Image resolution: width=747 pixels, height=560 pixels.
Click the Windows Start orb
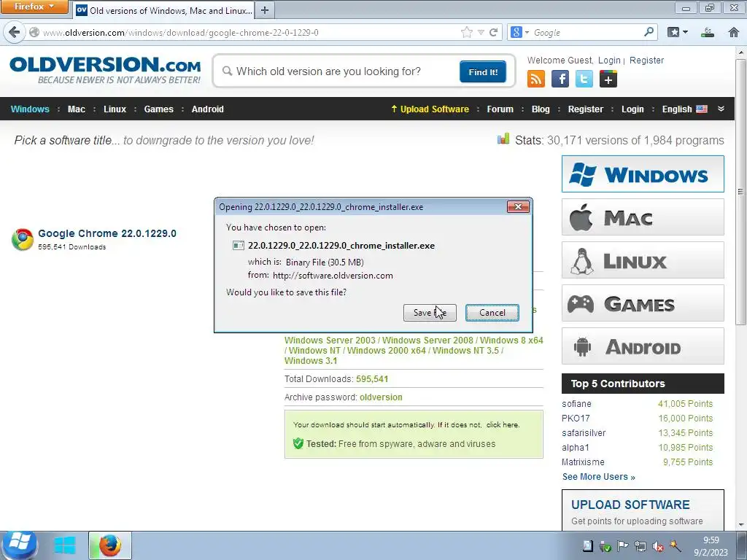pyautogui.click(x=19, y=545)
